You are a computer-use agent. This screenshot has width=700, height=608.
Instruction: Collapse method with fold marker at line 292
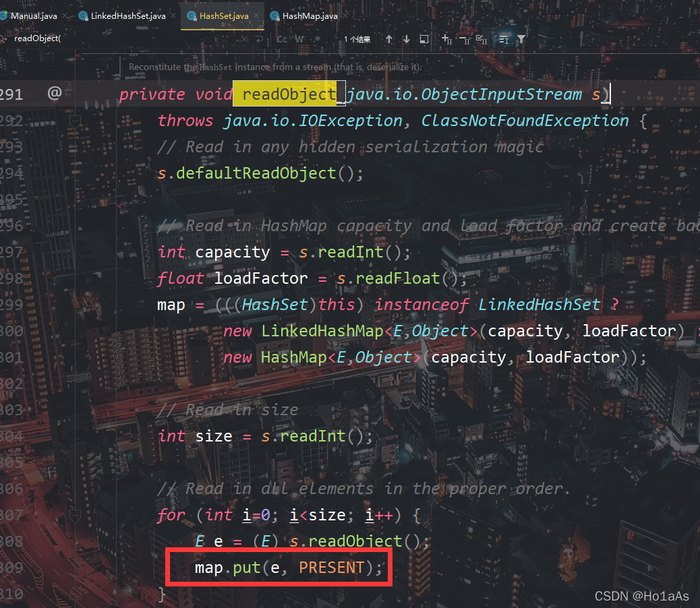coord(75,121)
